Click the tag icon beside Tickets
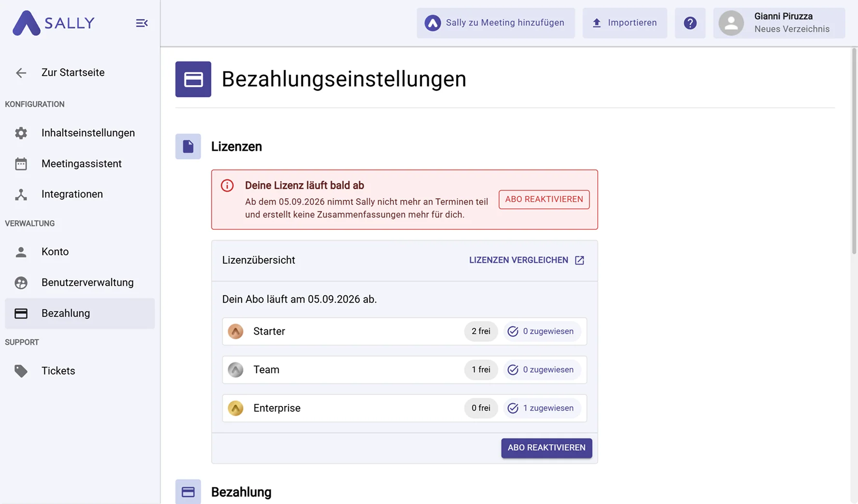This screenshot has height=504, width=858. [21, 371]
